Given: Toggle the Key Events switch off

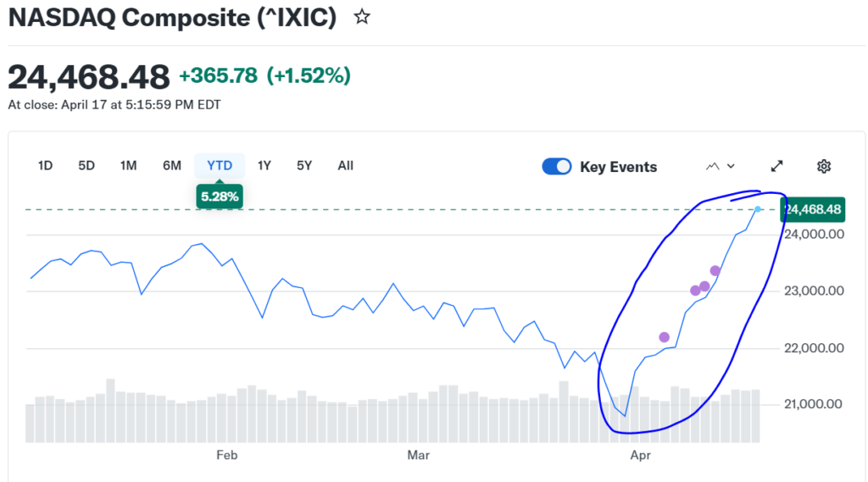Looking at the screenshot, I should [557, 166].
